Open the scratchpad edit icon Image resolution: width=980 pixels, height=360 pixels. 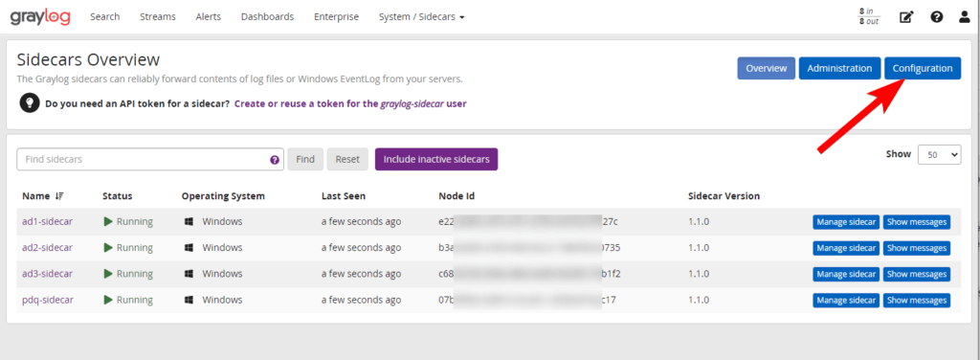point(906,17)
